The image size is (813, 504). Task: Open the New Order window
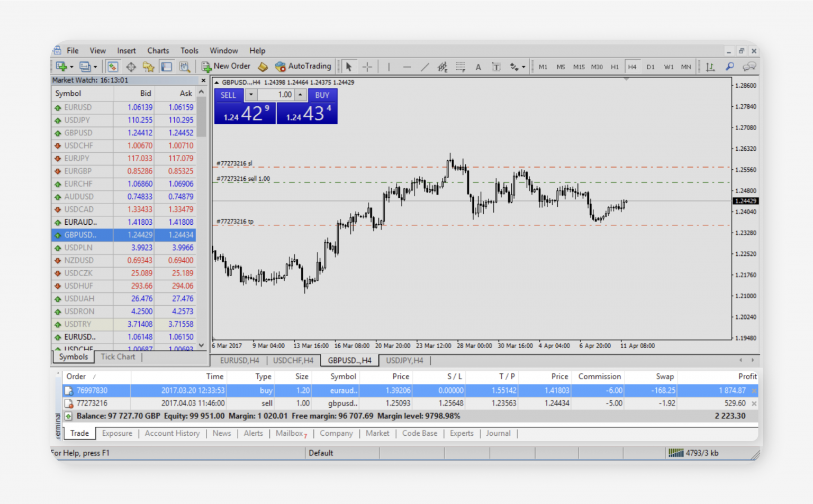click(226, 66)
